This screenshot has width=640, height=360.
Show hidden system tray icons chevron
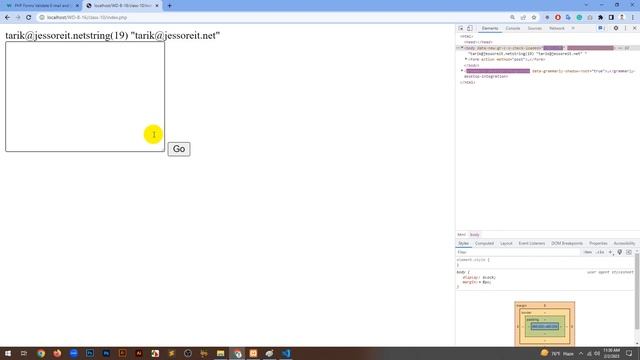click(x=581, y=353)
